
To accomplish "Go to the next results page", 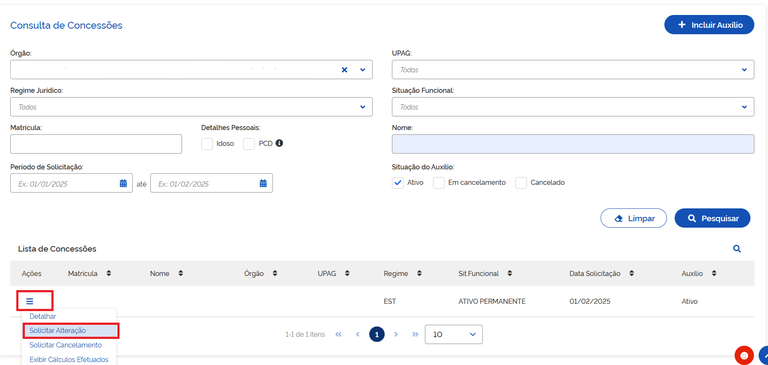I will coord(396,335).
